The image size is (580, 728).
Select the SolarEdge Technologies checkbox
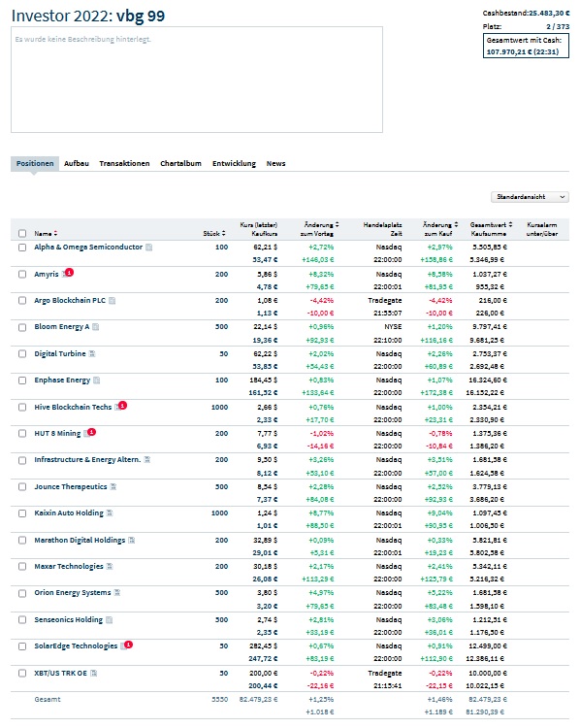22,646
